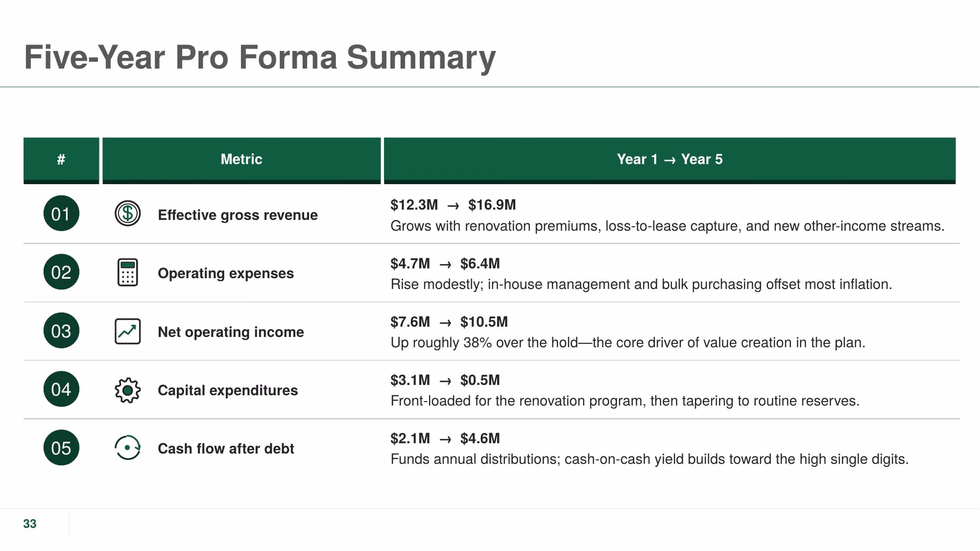Select the 04 number badge
Viewport: 980px width, 551px height.
pos(61,389)
